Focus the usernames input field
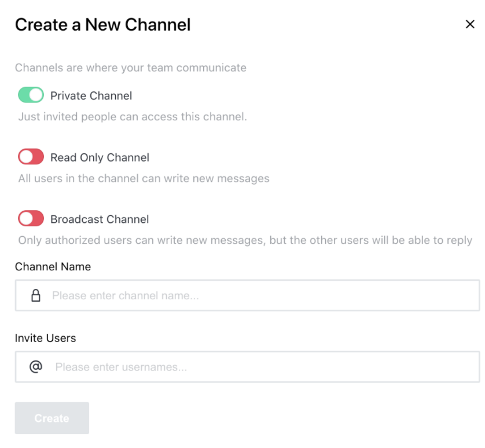This screenshot has width=485, height=448. pyautogui.click(x=260, y=367)
